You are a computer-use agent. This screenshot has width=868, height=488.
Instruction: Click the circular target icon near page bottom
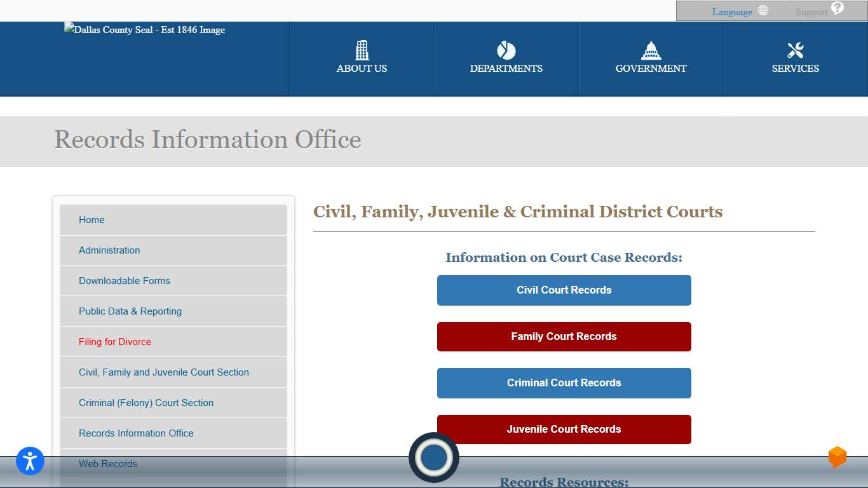(434, 457)
